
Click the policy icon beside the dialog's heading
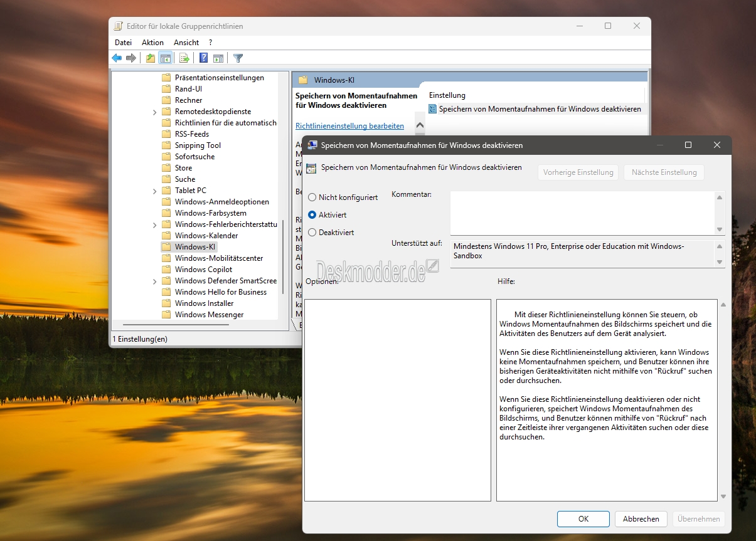[311, 168]
